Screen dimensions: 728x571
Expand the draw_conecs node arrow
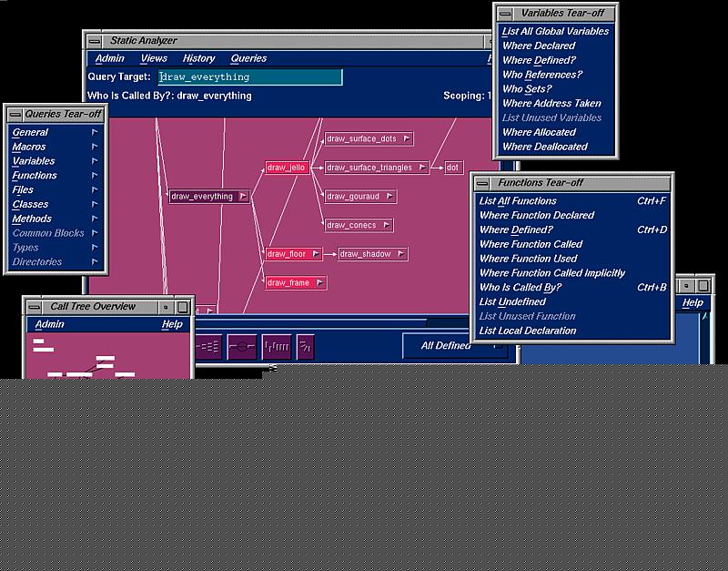tap(387, 225)
